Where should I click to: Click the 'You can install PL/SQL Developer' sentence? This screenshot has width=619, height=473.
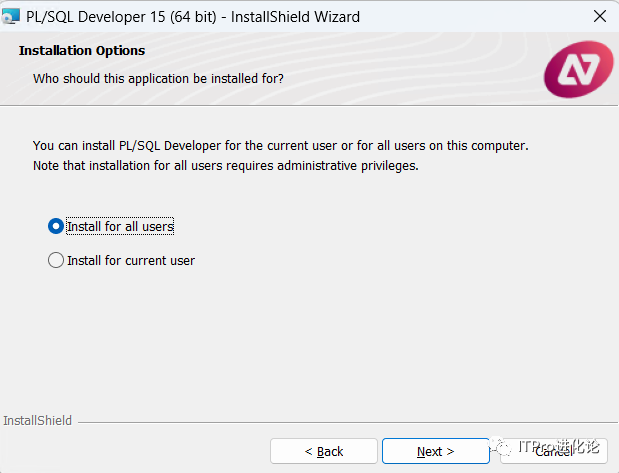coord(281,146)
